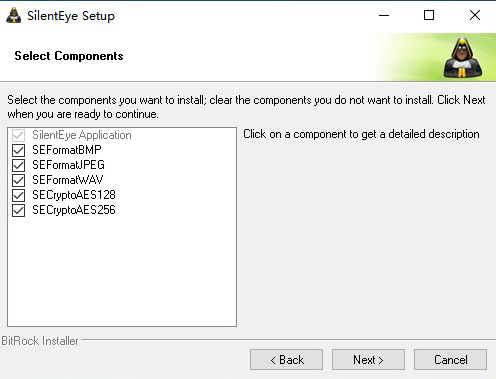Select the SEFormatJPEG component label
496x379 pixels.
pyautogui.click(x=68, y=165)
